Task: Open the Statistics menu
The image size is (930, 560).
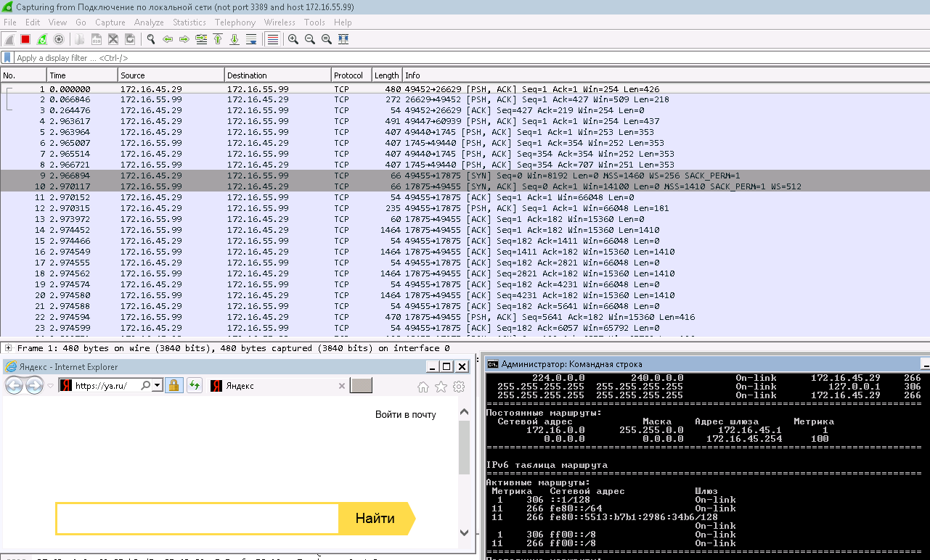Action: click(189, 22)
